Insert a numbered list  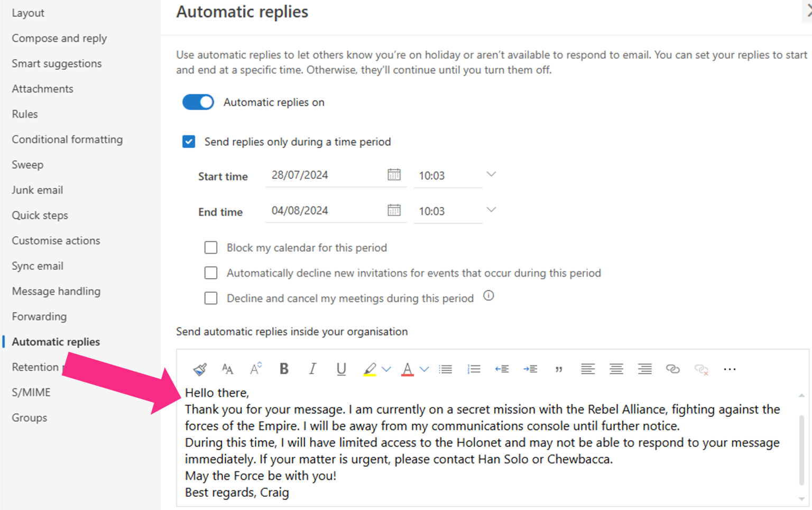click(x=474, y=369)
